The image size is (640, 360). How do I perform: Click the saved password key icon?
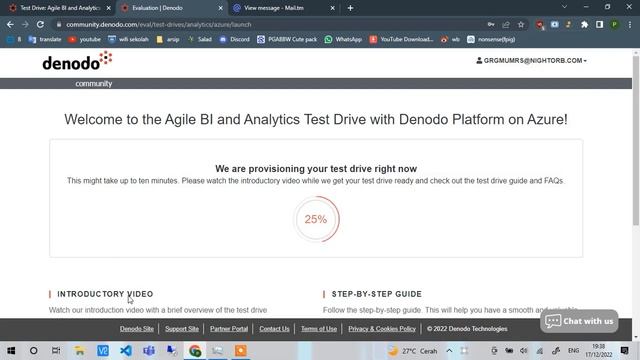[491, 24]
